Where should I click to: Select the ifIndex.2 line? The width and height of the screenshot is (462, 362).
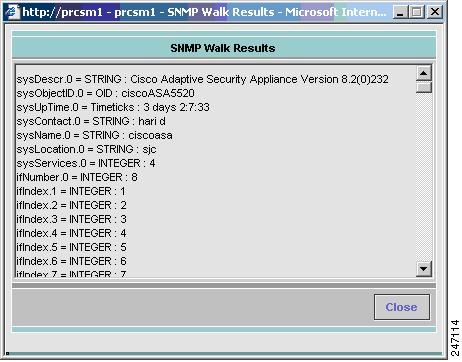(71, 205)
